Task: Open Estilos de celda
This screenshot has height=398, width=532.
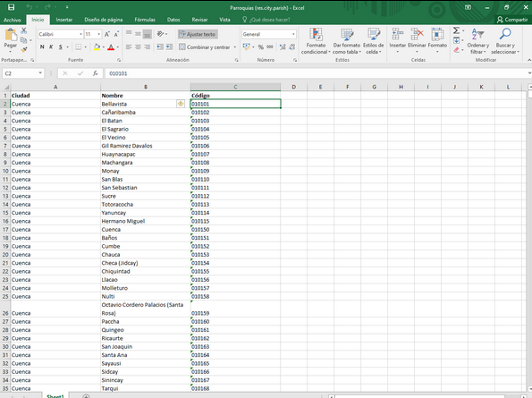Action: tap(373, 41)
